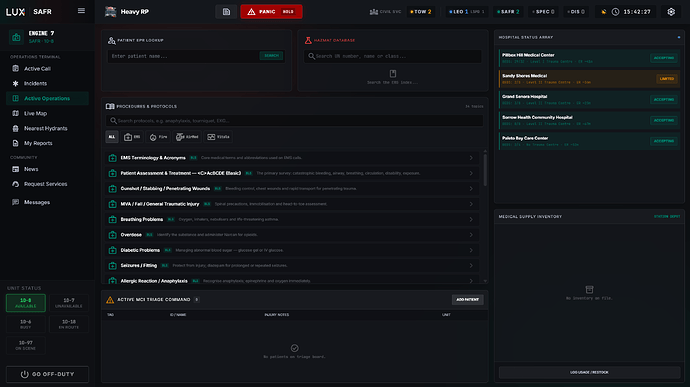Click the Hazmat Database flask icon
690x387 pixels.
tap(308, 40)
